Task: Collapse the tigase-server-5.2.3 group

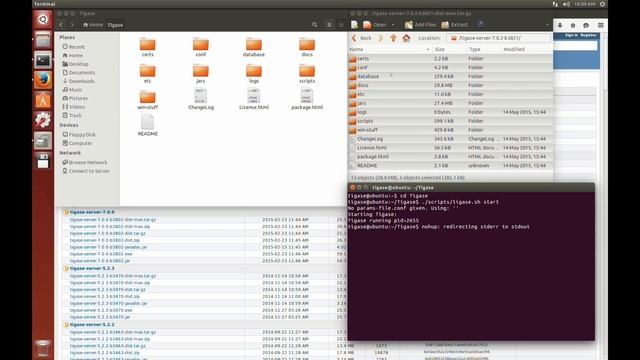Action: [66, 269]
